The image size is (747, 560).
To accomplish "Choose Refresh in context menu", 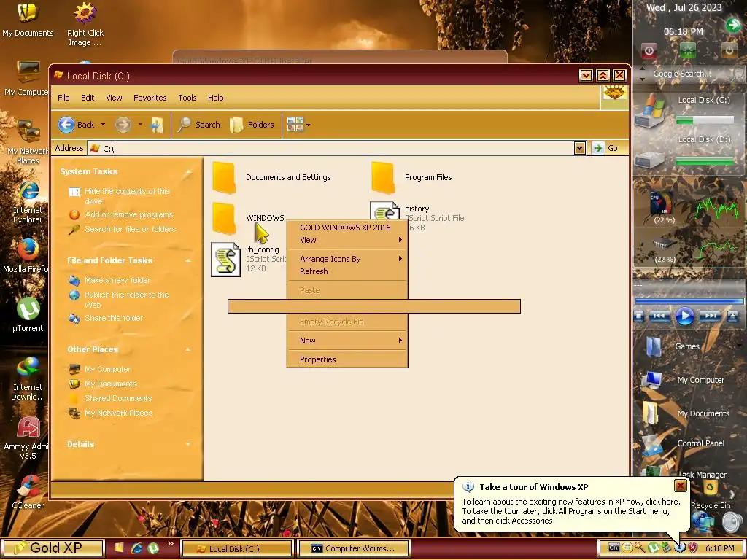I will 347,271.
